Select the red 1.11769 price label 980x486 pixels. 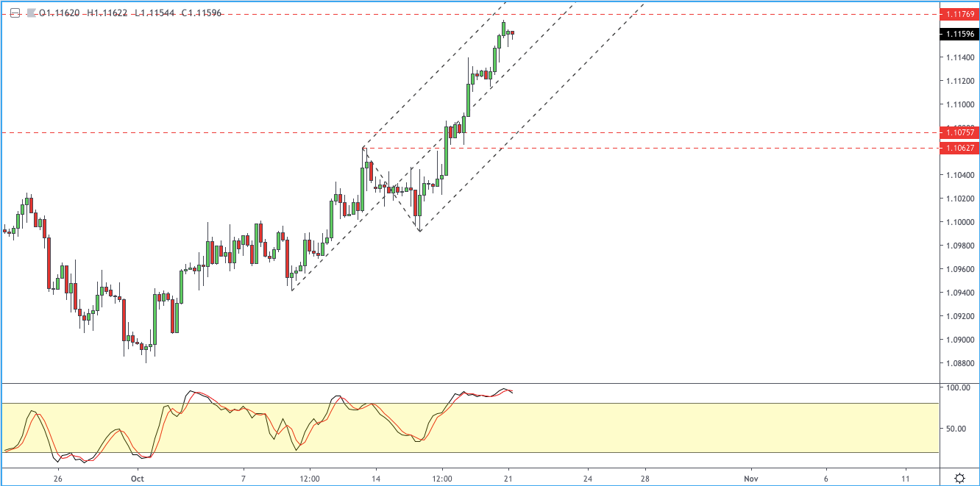click(959, 14)
